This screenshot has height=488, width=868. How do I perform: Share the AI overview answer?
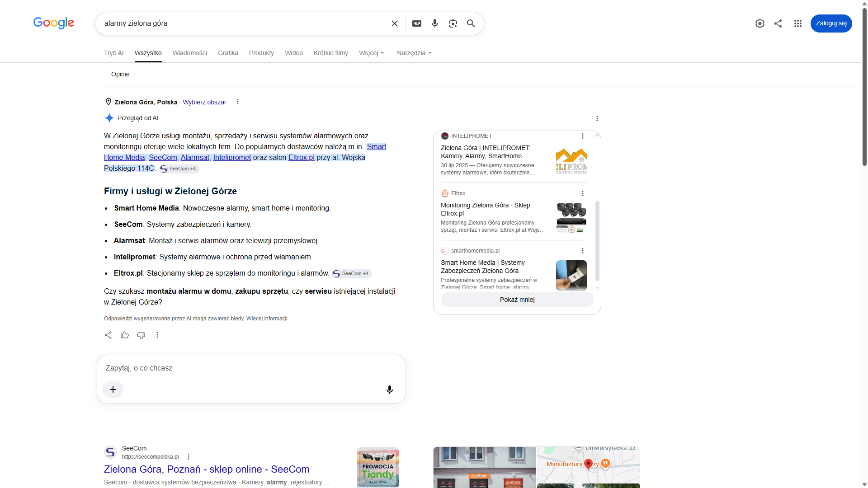pyautogui.click(x=108, y=335)
